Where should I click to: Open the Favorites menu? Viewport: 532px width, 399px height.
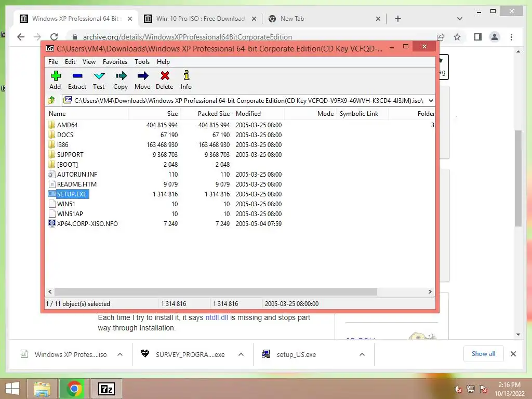coord(115,62)
